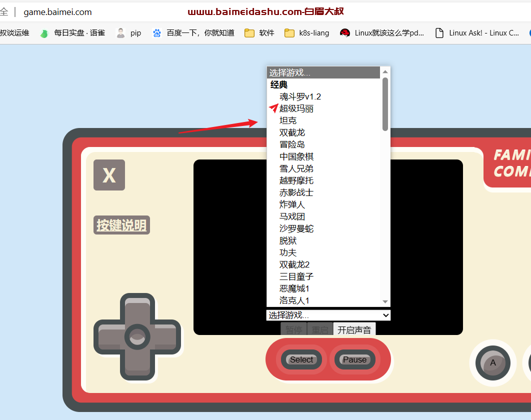The image size is (531, 420).
Task: Select 中国象棋 from the game list
Action: point(323,157)
